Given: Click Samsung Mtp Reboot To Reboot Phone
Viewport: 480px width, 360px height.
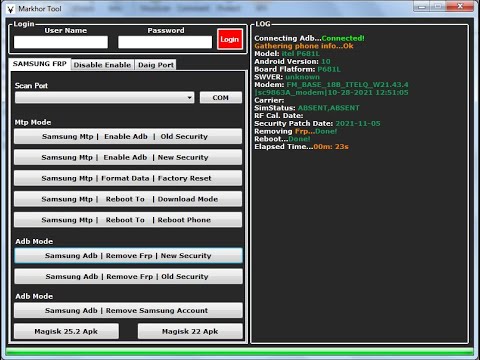Looking at the screenshot, I should tap(128, 220).
